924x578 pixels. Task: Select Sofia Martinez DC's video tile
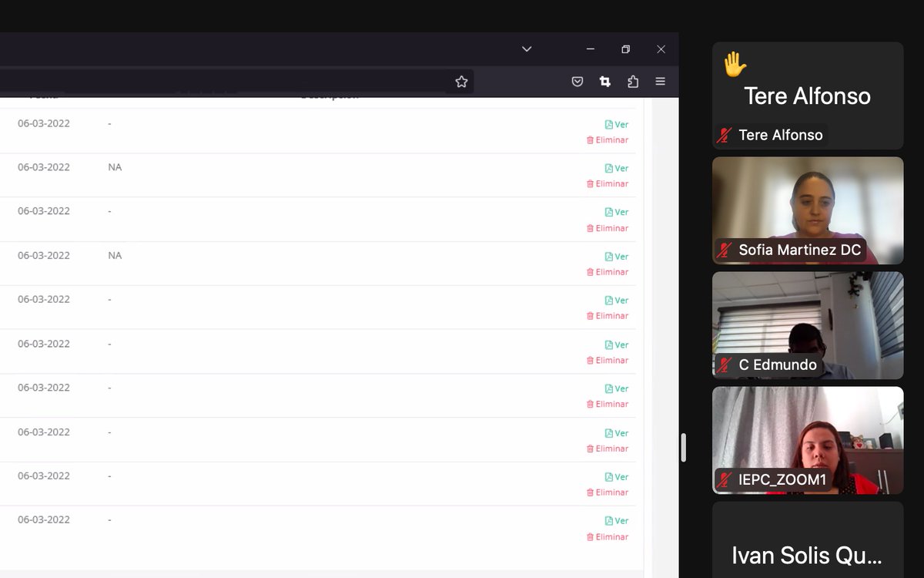[808, 210]
